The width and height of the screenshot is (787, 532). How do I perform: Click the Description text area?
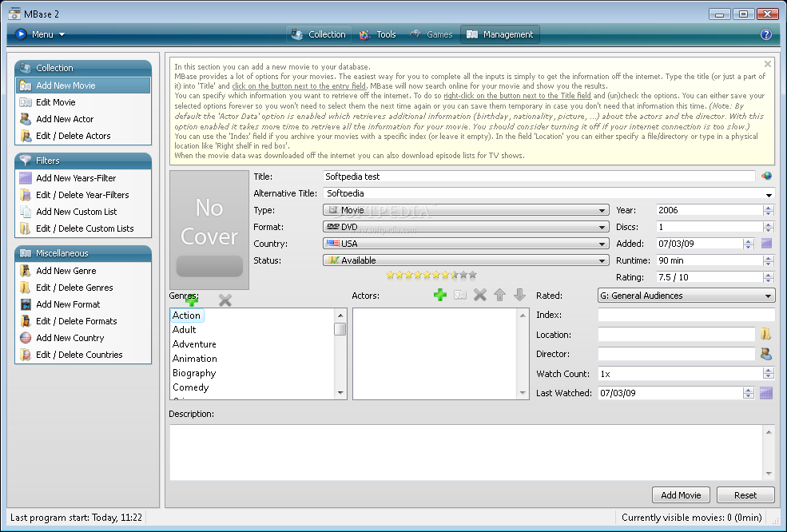pos(467,452)
